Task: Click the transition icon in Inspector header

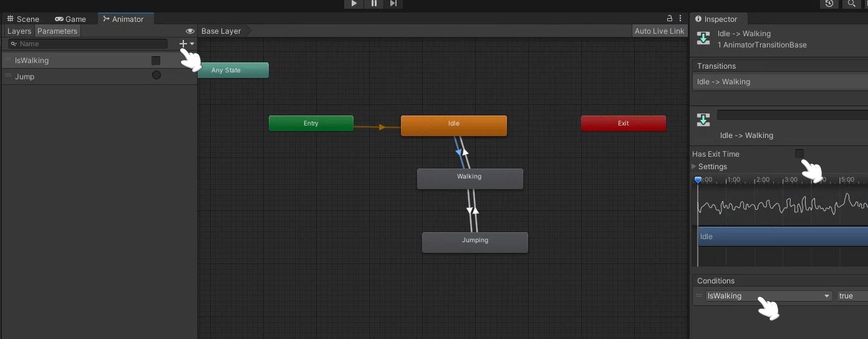Action: pyautogui.click(x=703, y=38)
